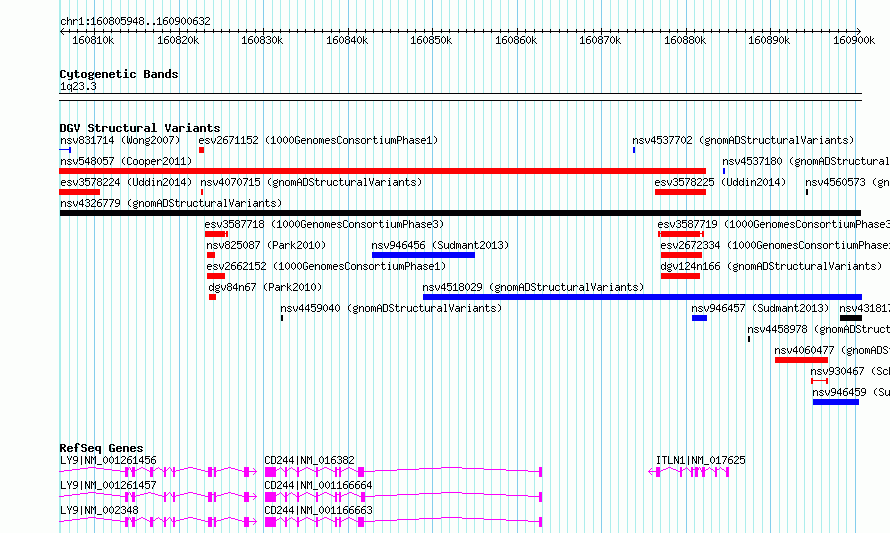Click the nsv946456 (Sudmant2013) blue bar
Screen dimensions: 890x533
(423, 255)
